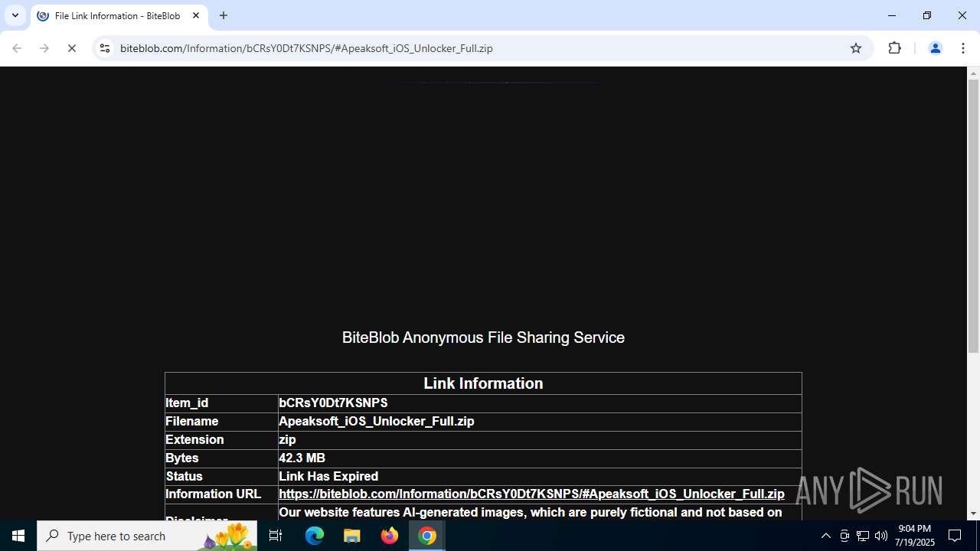Image resolution: width=980 pixels, height=551 pixels.
Task: Select the 'Information URL' label cell
Action: click(x=221, y=494)
